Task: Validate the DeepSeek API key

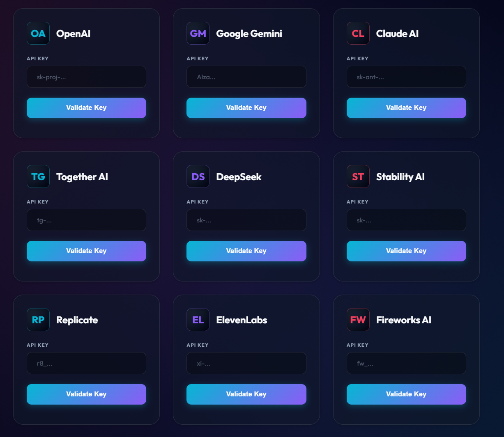Action: (x=246, y=251)
